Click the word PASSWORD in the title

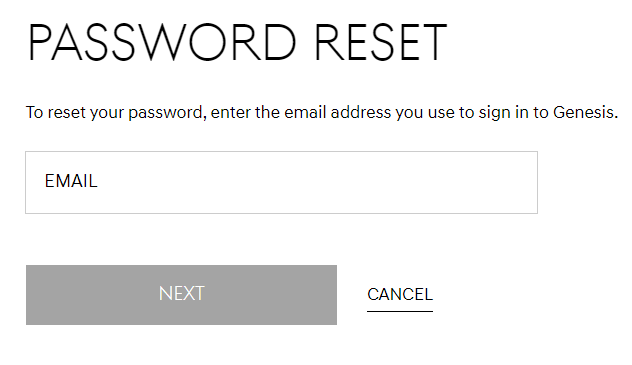[162, 42]
